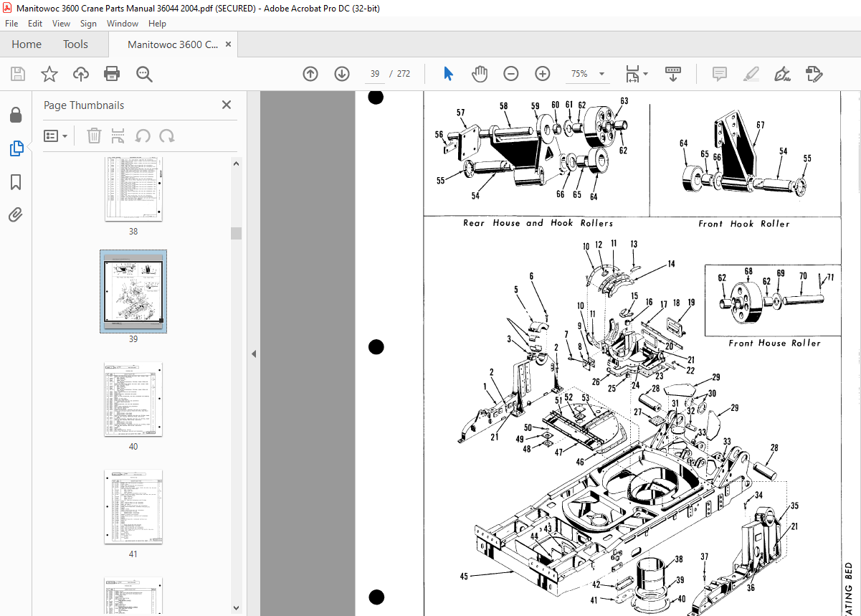The height and width of the screenshot is (616, 861).
Task: Click the 'Rear House and Hook Rollers' caption
Action: coord(538,223)
